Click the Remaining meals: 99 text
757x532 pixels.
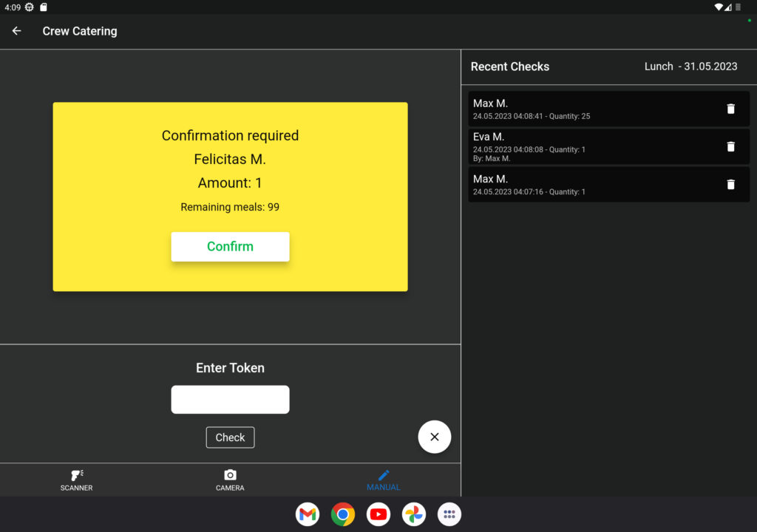(230, 207)
